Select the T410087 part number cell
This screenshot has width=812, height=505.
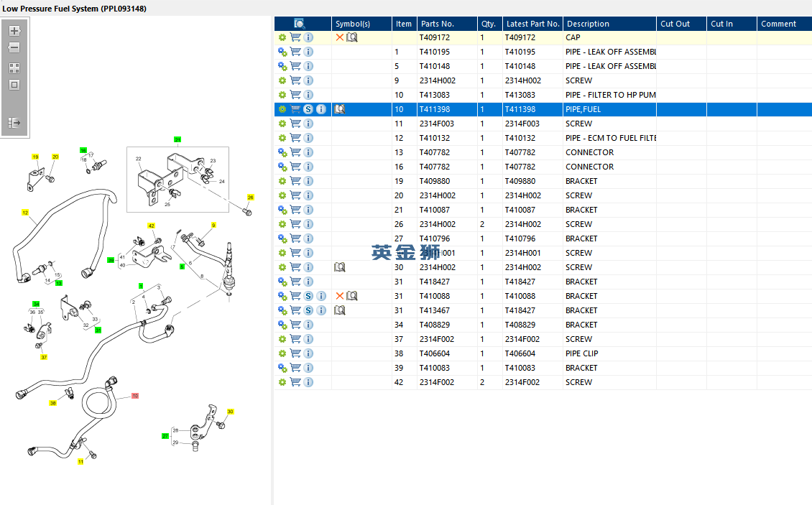coord(447,210)
